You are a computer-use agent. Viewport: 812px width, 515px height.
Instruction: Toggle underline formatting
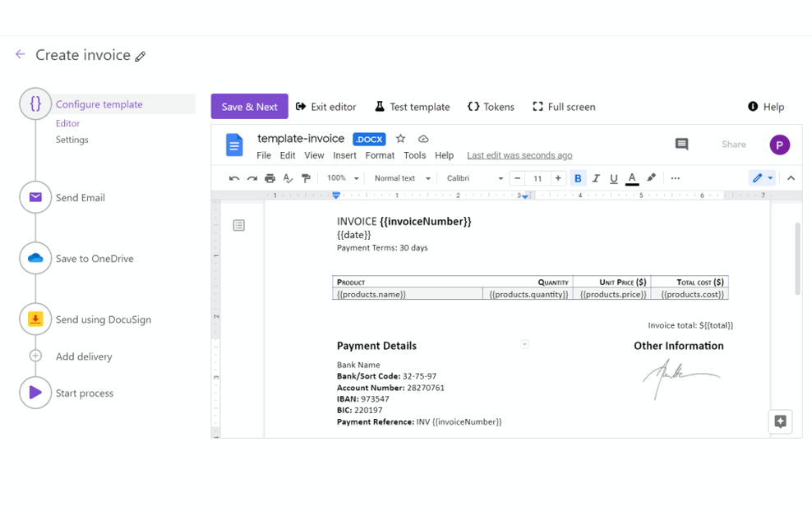(x=614, y=178)
